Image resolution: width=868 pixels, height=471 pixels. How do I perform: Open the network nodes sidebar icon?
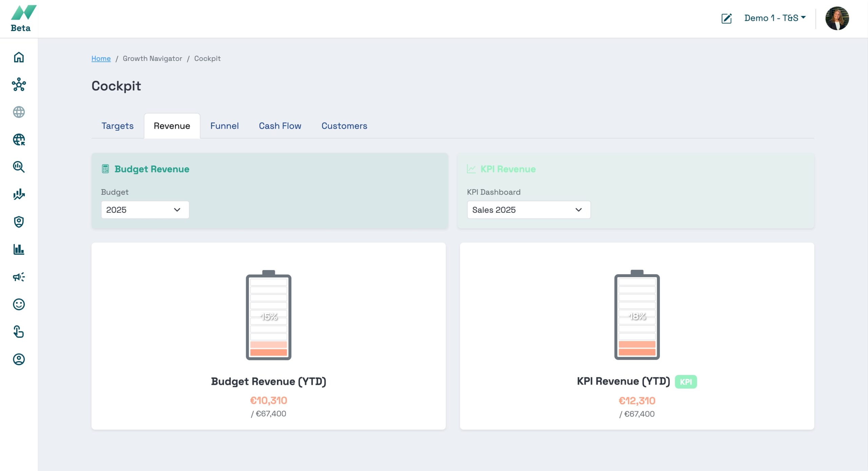[19, 84]
